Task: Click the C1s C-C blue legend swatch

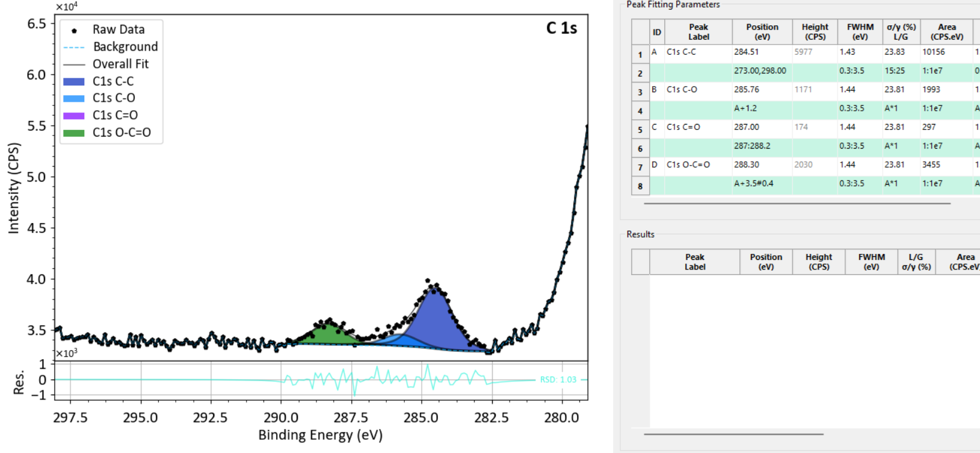Action: click(x=73, y=81)
